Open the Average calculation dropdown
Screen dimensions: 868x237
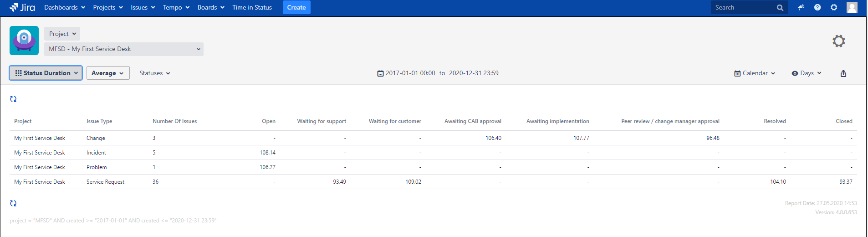(x=108, y=73)
